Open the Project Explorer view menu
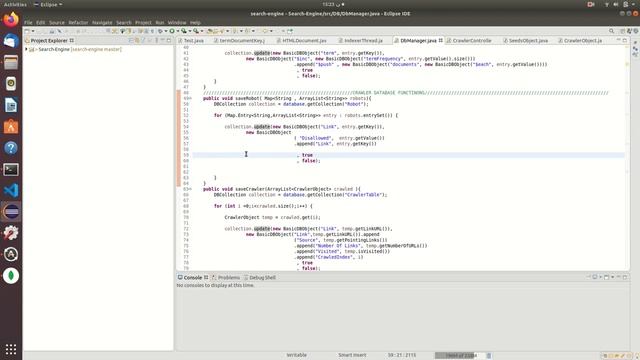Screen dimensions: 640x360 156,40
